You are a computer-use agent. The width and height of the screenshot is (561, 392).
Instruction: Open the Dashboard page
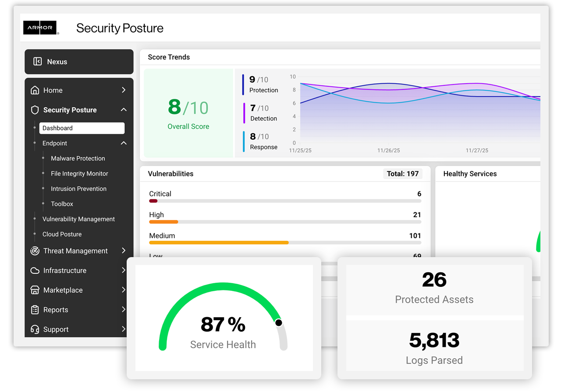(82, 128)
